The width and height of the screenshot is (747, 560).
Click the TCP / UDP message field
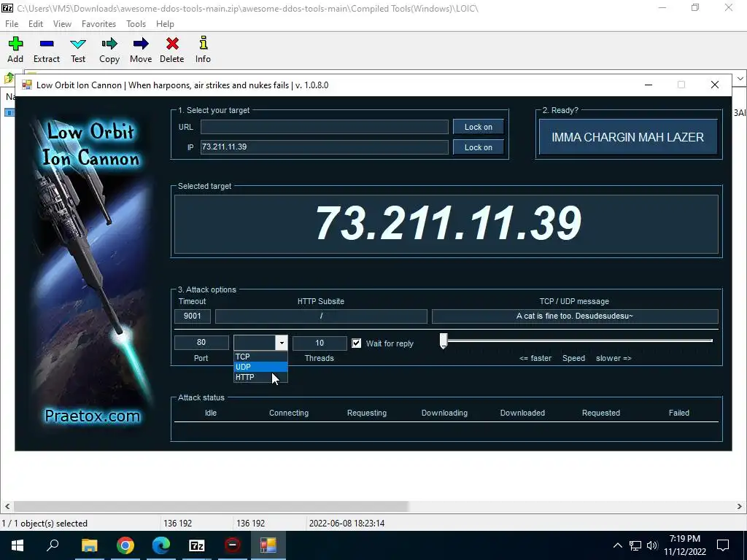[x=575, y=316]
